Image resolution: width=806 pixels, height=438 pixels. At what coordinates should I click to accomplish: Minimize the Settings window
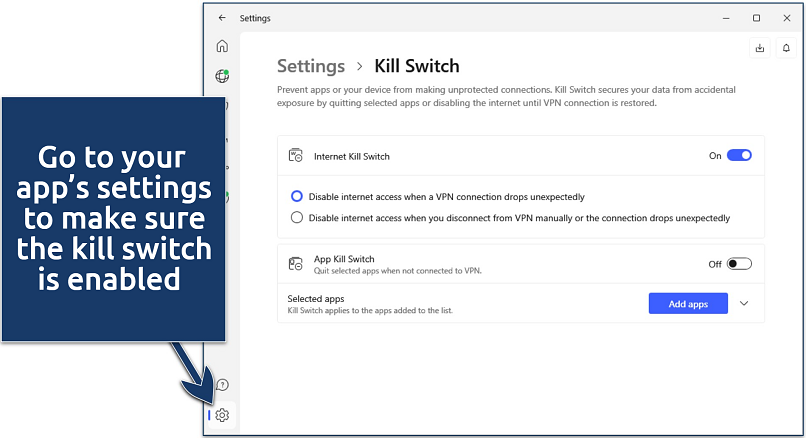(726, 18)
